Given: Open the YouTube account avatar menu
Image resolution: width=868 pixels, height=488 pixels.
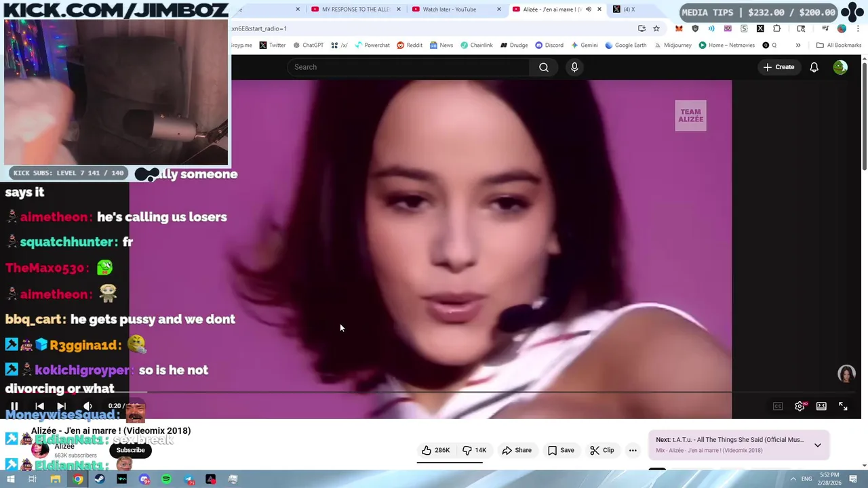Looking at the screenshot, I should coord(840,67).
